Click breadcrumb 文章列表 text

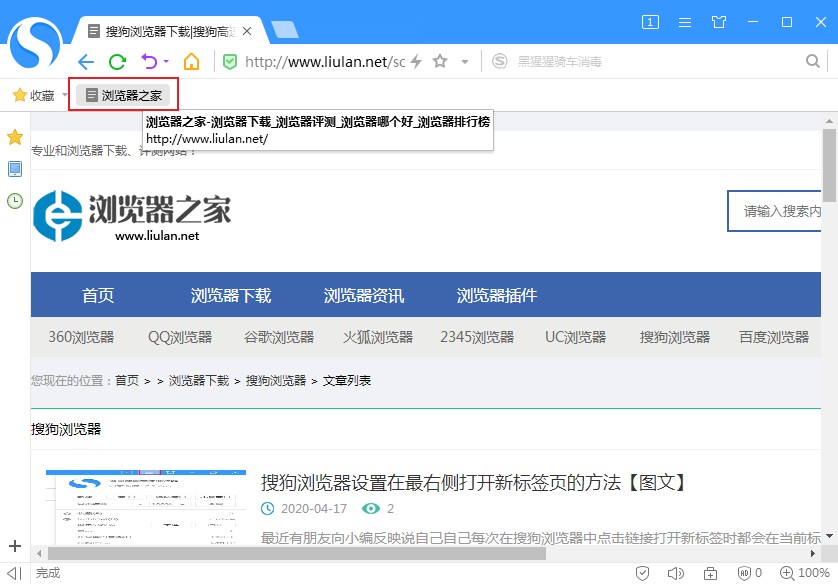coord(347,380)
